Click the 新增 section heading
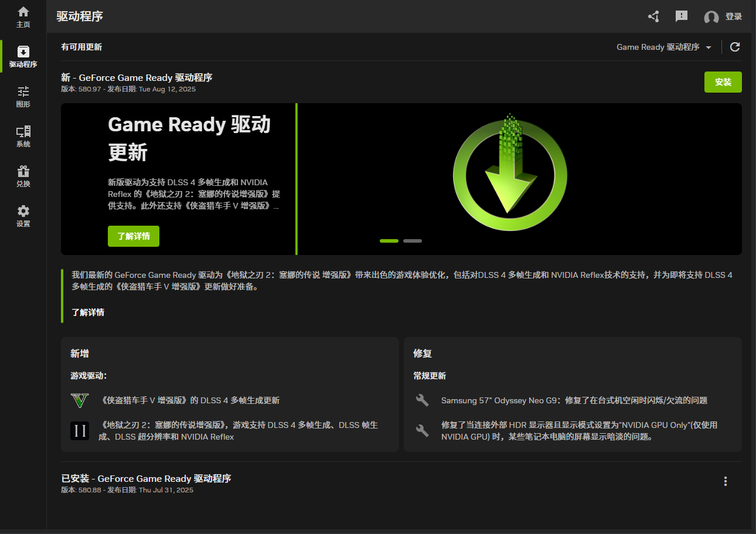The width and height of the screenshot is (756, 534). 80,353
